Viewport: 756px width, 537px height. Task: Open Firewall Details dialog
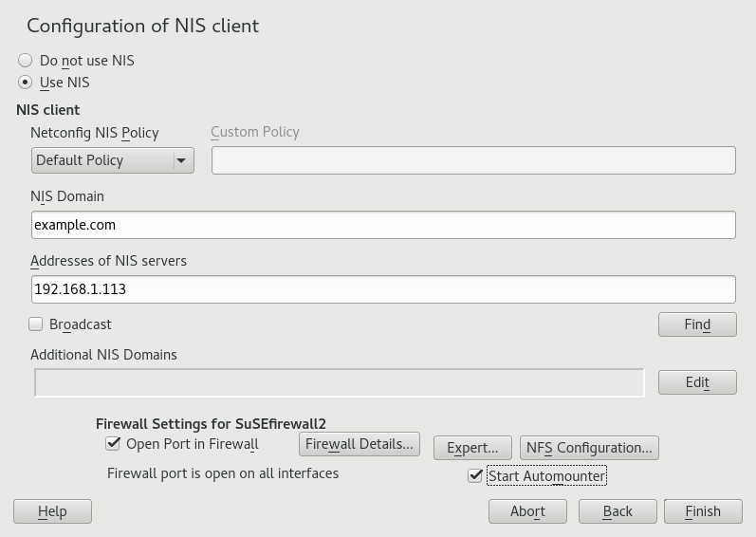(359, 444)
